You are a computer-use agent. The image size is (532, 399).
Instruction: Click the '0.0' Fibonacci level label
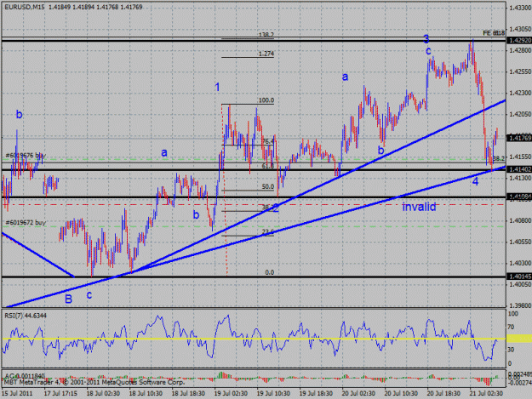[269, 272]
